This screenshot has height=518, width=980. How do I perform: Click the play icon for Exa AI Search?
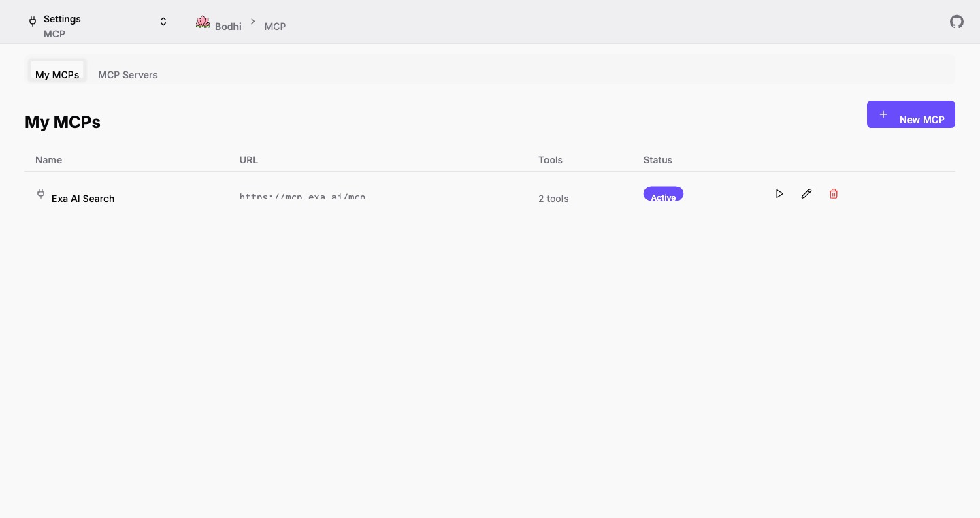[779, 194]
